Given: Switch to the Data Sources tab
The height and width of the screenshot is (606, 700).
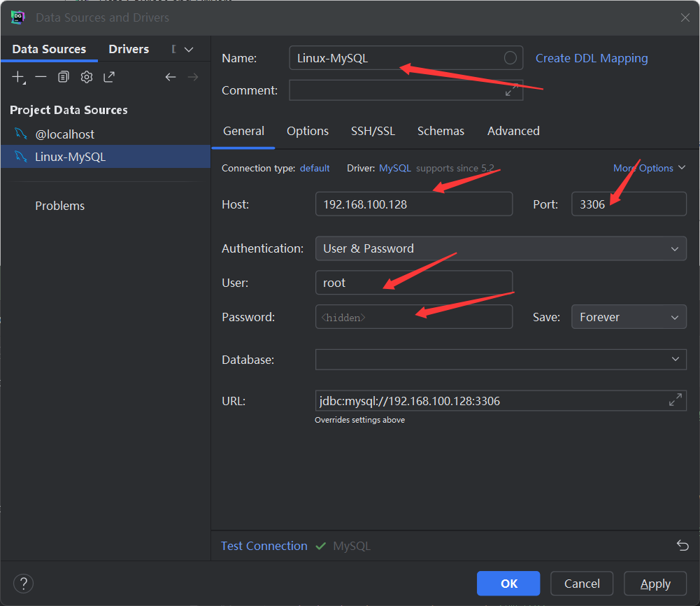Looking at the screenshot, I should 49,49.
